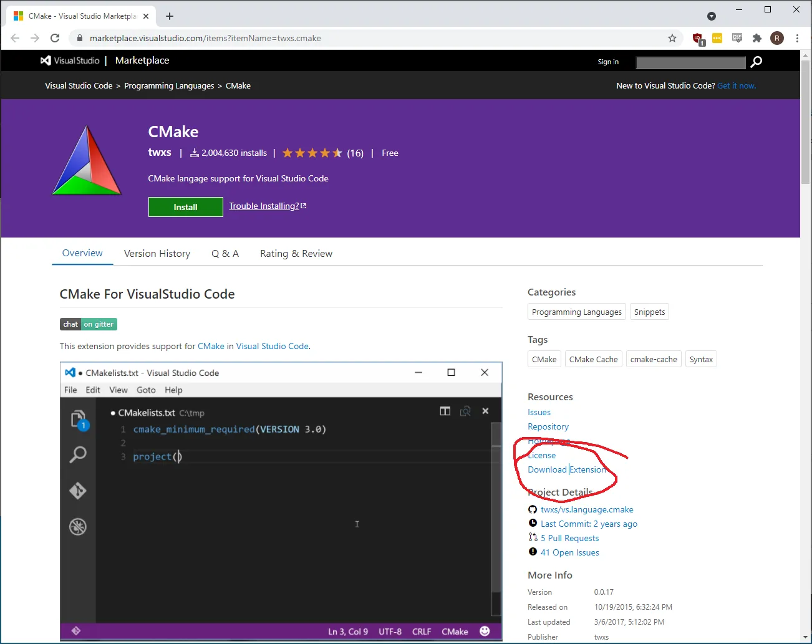Viewport: 812px width, 644px height.
Task: Open the twxs/vs.language.cmake GitHub link
Action: (587, 510)
